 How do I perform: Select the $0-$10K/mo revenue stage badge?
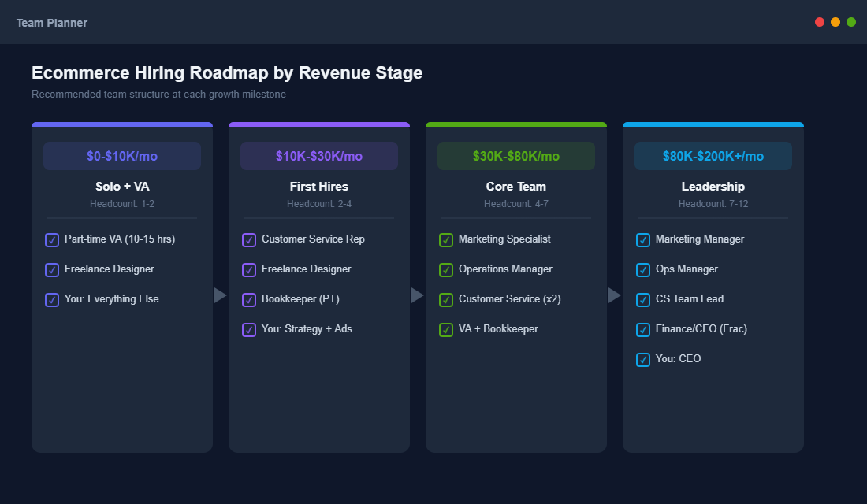pyautogui.click(x=122, y=156)
